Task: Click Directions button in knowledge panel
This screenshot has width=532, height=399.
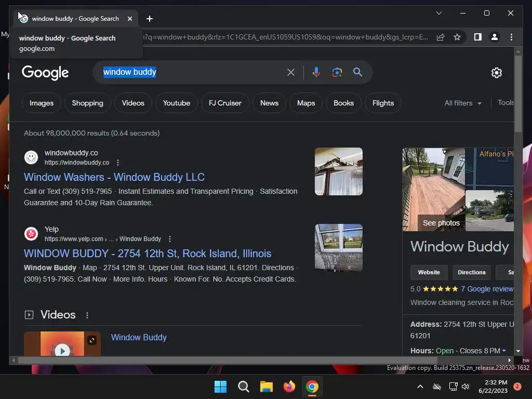Action: coord(472,272)
